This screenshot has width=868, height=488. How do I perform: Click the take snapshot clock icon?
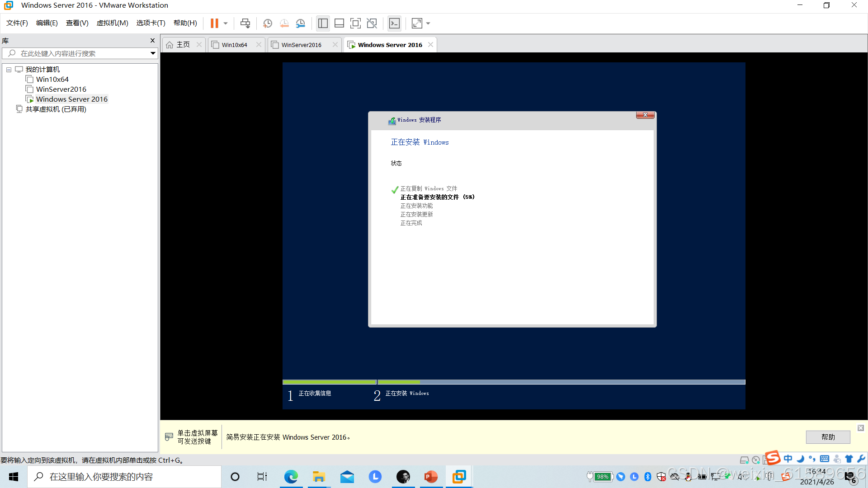pyautogui.click(x=268, y=23)
